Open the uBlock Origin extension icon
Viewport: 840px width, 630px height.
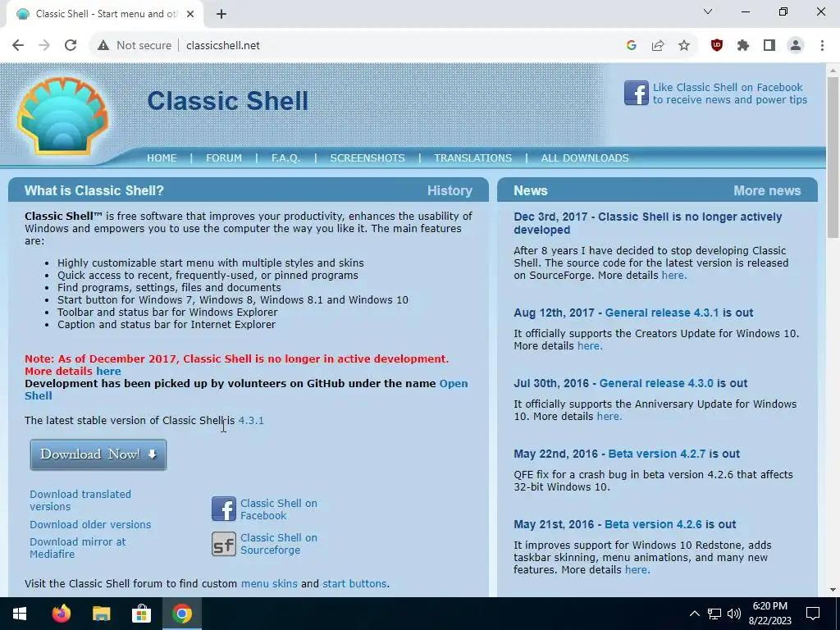pyautogui.click(x=717, y=46)
